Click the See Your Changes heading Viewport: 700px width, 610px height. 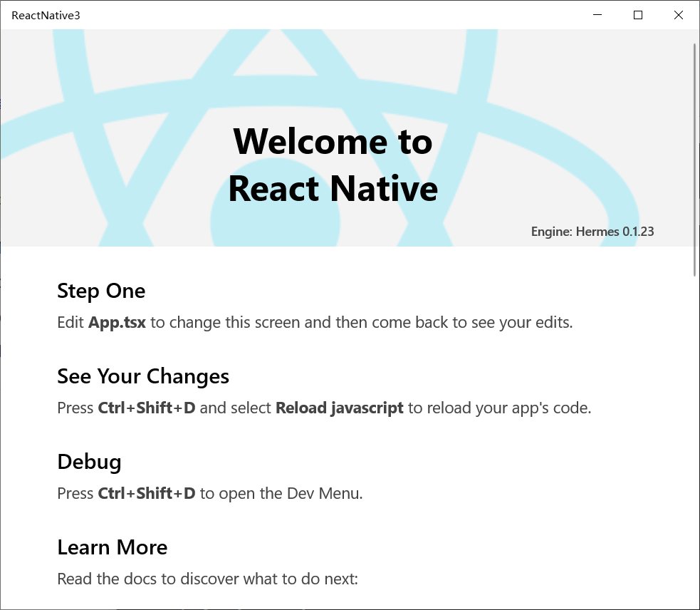pos(143,376)
